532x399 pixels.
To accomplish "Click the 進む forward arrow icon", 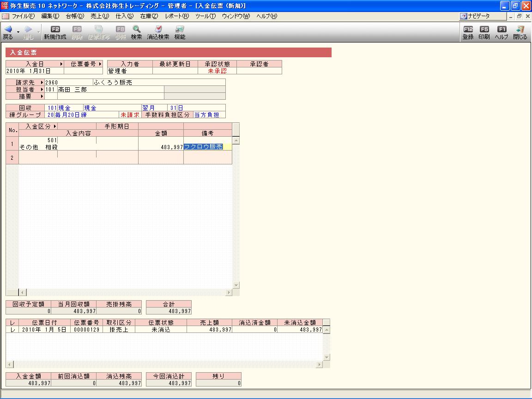I will pos(29,29).
